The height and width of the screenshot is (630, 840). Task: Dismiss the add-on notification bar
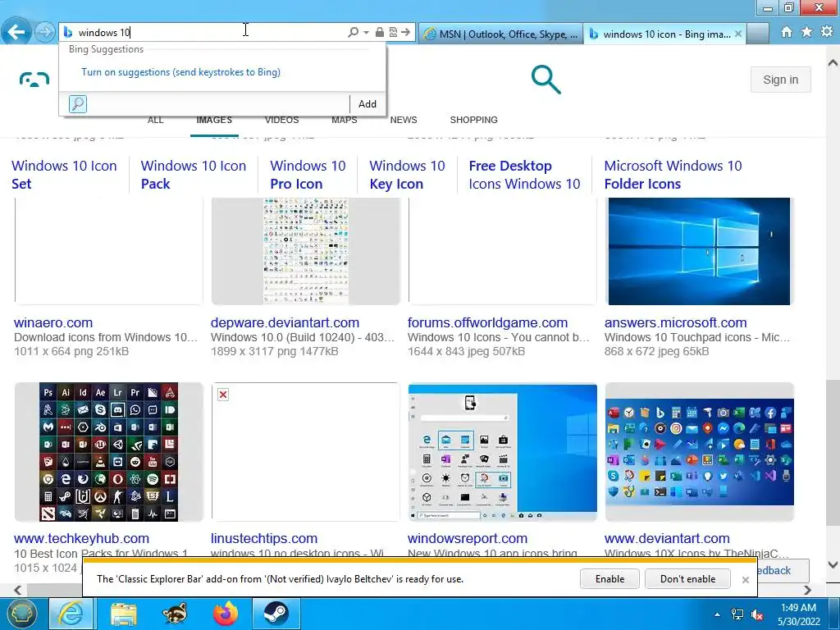[745, 580]
